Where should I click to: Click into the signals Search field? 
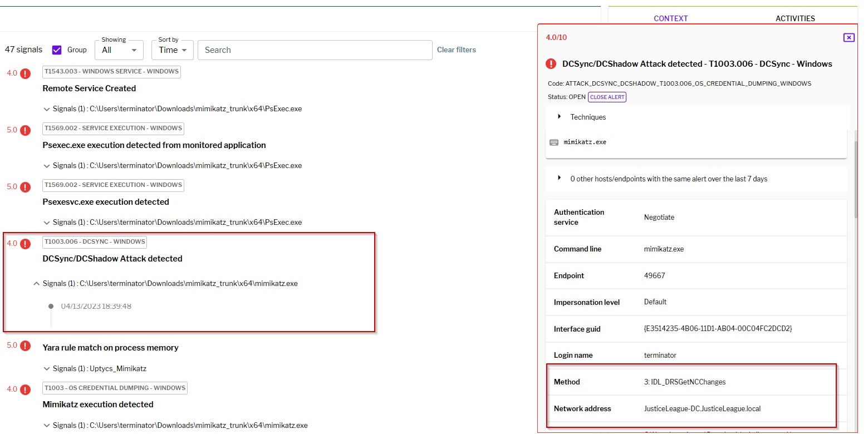click(x=315, y=50)
